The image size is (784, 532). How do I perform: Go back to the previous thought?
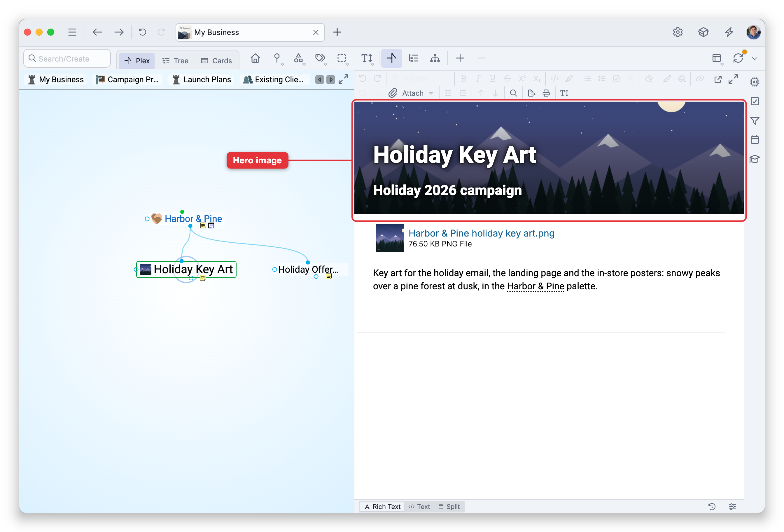tap(97, 32)
